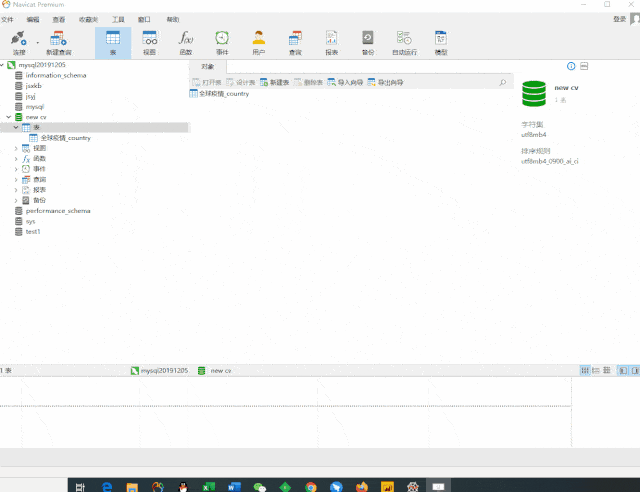Viewport: 640px width, 492px height.
Task: Select 全球疫情_country in the object list
Action: tap(219, 94)
